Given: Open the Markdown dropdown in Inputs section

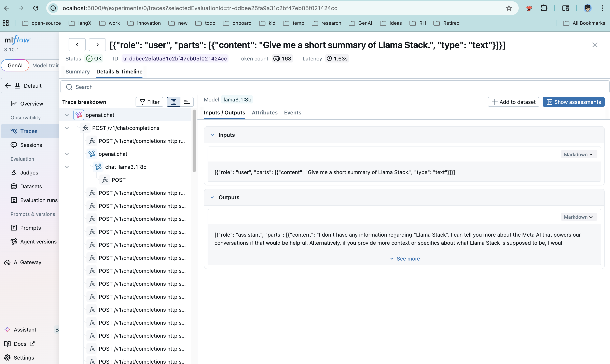Looking at the screenshot, I should tap(578, 154).
